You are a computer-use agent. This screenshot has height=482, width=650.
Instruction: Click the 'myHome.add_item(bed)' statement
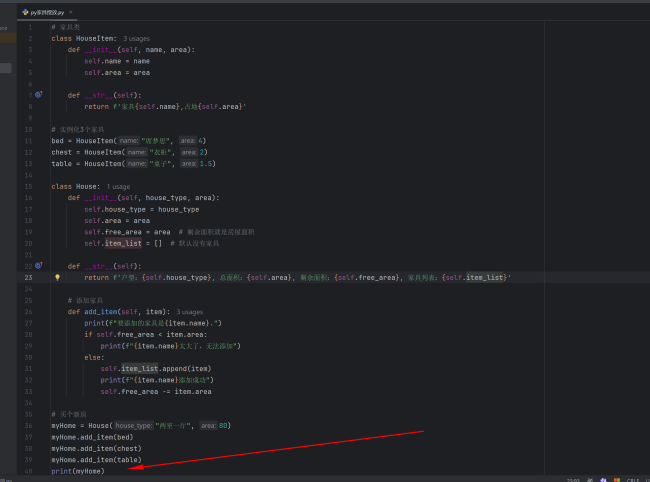(x=92, y=437)
